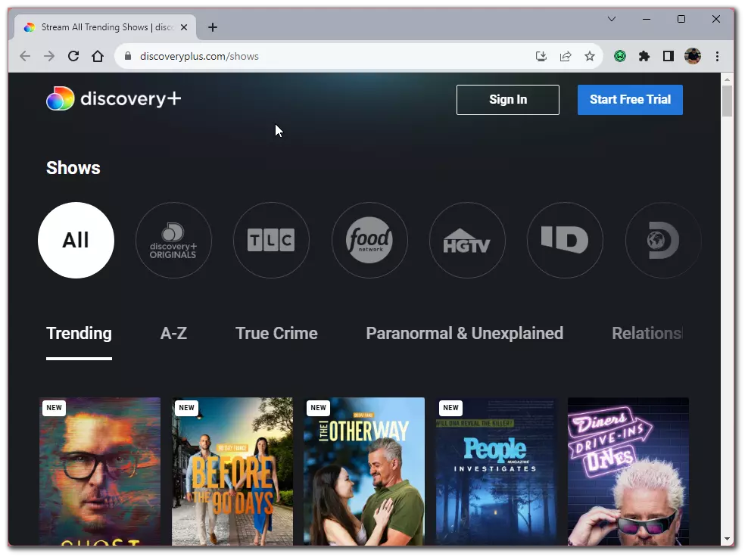This screenshot has width=748, height=560.
Task: Open the Before the 90 Days show
Action: (232, 471)
